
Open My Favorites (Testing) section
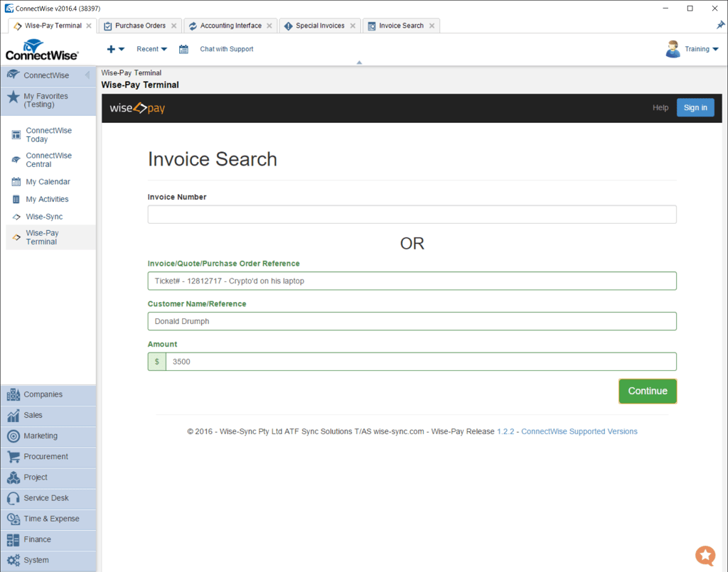click(x=48, y=100)
